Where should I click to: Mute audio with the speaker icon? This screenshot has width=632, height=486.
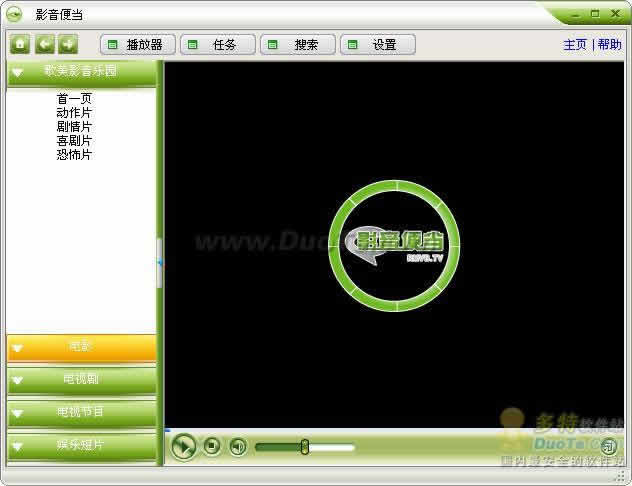pos(238,446)
